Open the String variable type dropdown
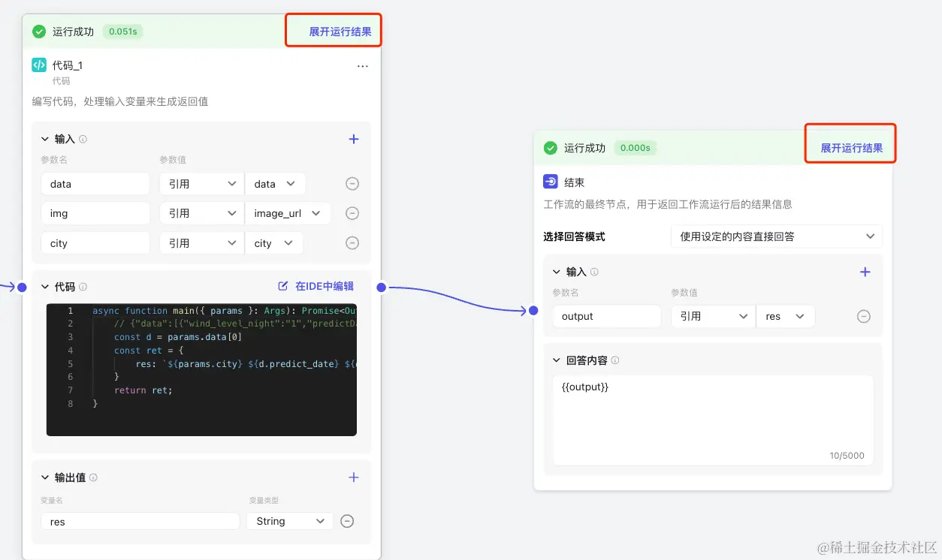Viewport: 942px width, 560px height. coord(290,521)
